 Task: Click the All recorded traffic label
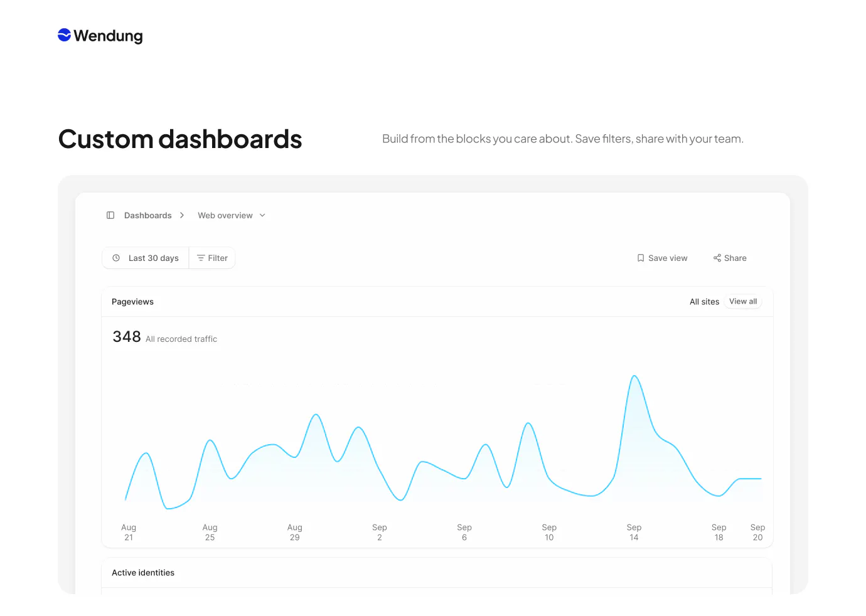(181, 339)
